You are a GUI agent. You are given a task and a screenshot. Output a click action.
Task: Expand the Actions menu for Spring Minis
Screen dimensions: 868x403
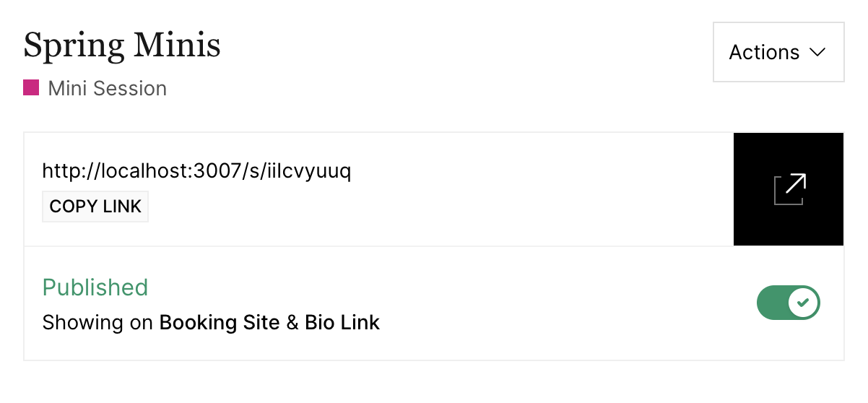[778, 52]
